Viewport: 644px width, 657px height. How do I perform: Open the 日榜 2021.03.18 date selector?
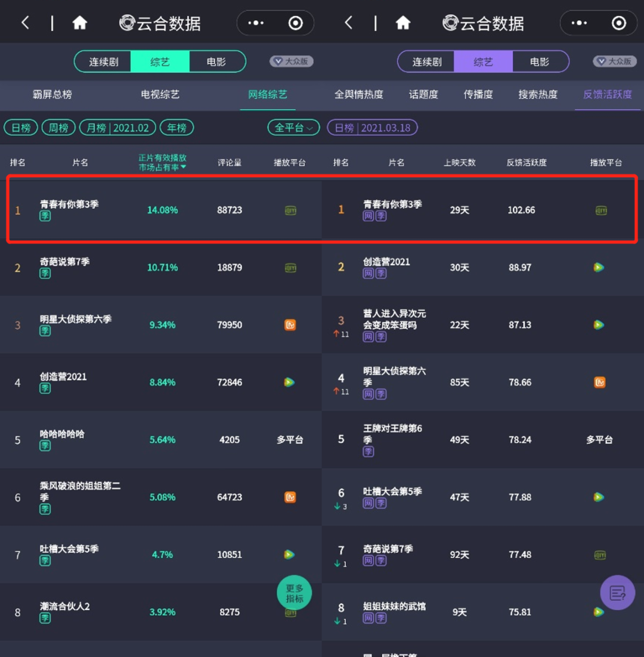click(372, 128)
